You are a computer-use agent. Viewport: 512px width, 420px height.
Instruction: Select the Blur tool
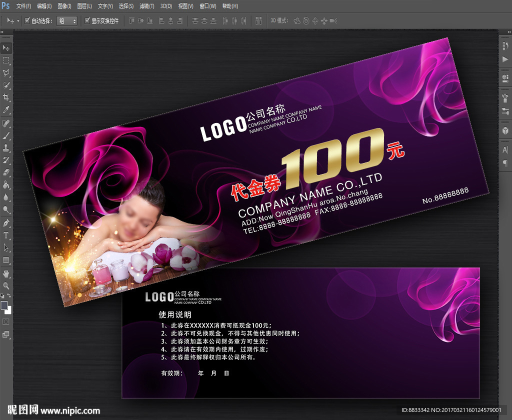pyautogui.click(x=6, y=197)
